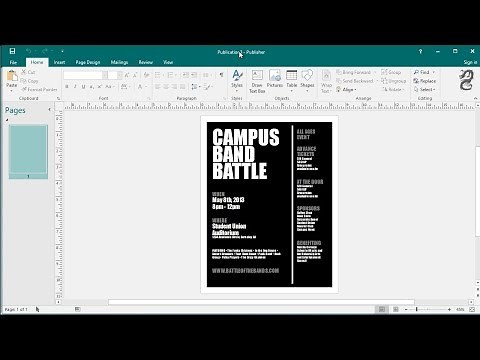
Task: Click the Clear Formatting icon
Action: (146, 76)
